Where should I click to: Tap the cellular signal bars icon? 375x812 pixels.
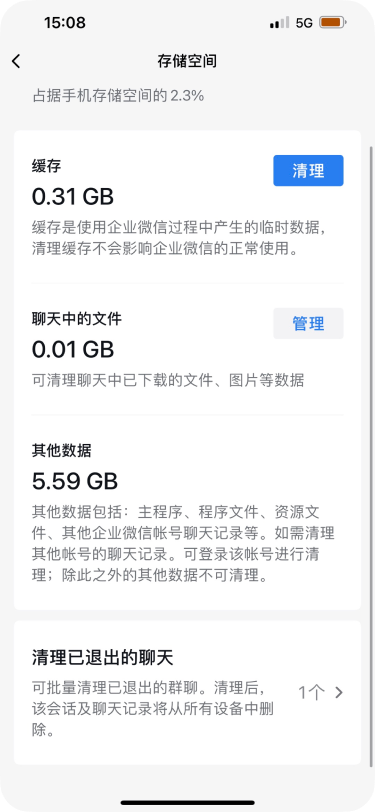[x=280, y=23]
